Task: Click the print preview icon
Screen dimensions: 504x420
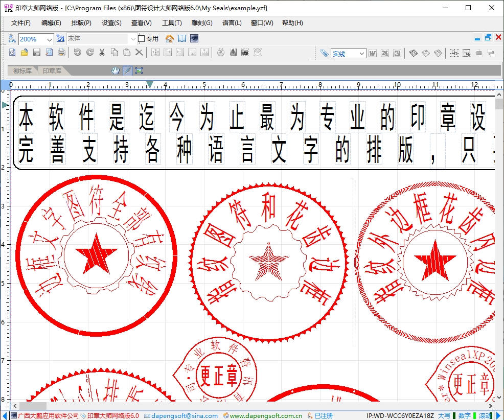Action: point(49,52)
